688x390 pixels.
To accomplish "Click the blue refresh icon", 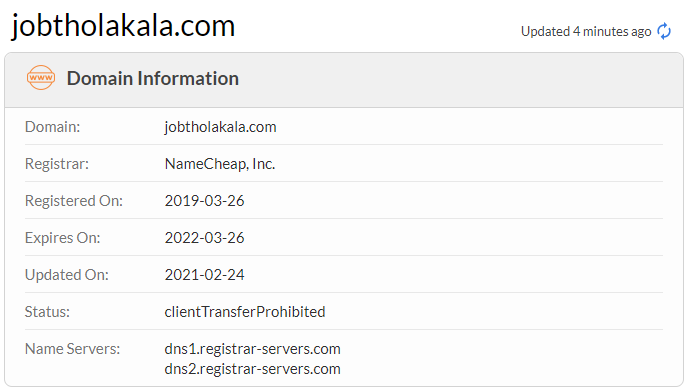I will 664,31.
